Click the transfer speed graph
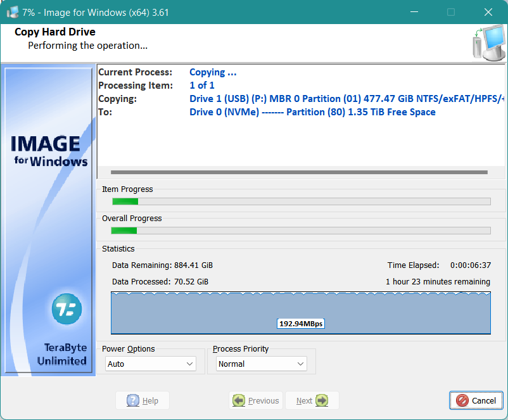Screen dimensions: 508x420 (x=301, y=313)
